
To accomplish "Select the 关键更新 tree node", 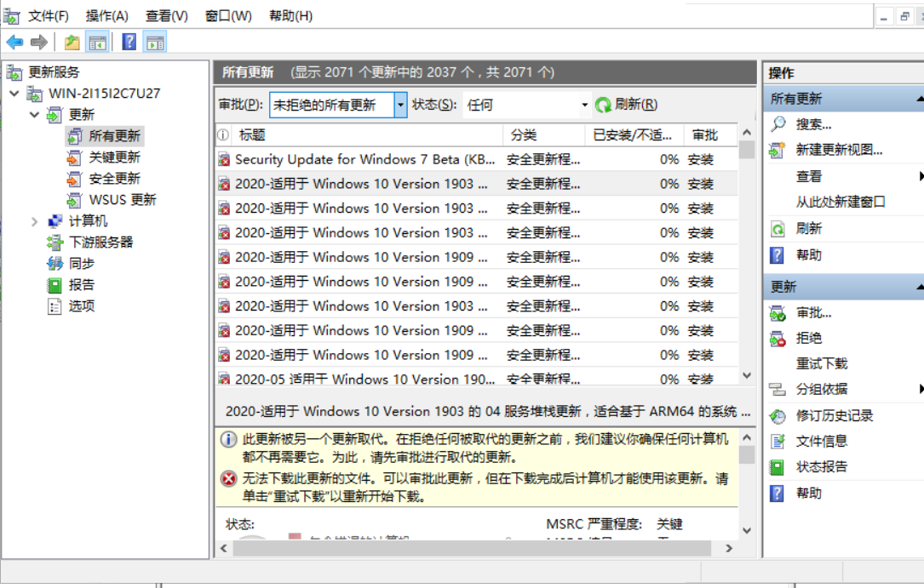I will click(114, 157).
